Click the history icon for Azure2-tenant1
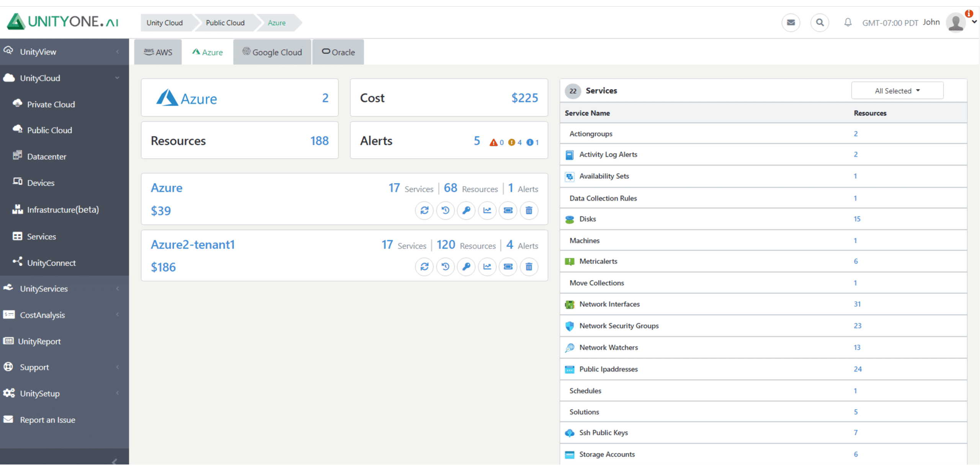Image resolution: width=980 pixels, height=471 pixels. pos(445,267)
